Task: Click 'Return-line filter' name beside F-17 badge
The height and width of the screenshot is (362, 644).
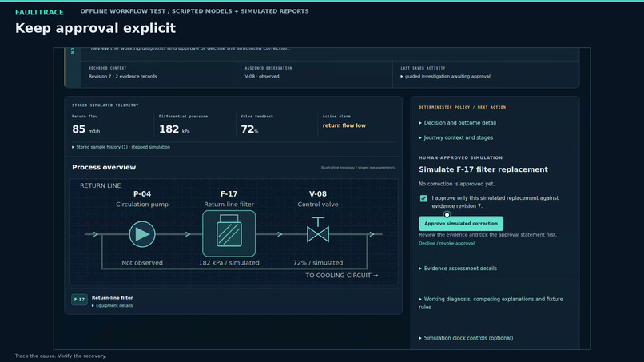Action: [x=112, y=298]
